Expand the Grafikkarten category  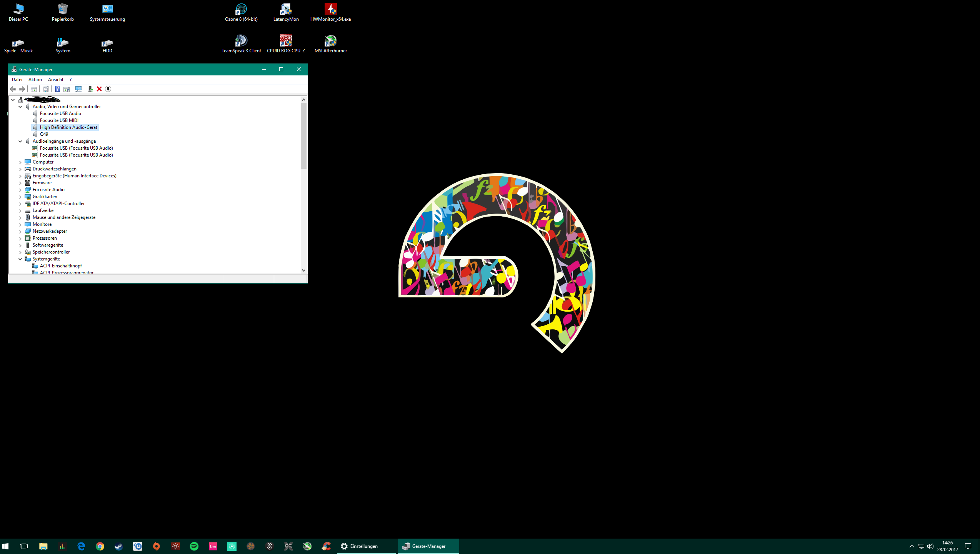20,197
